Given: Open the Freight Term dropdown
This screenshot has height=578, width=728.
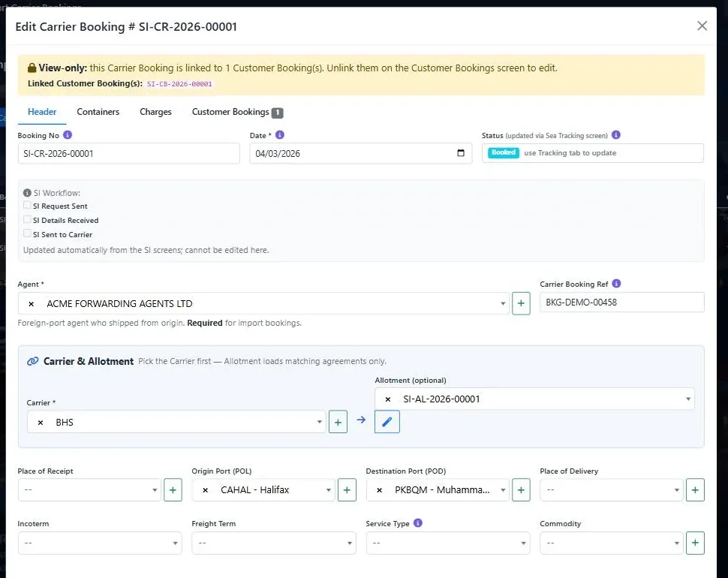Looking at the screenshot, I should pos(274,543).
